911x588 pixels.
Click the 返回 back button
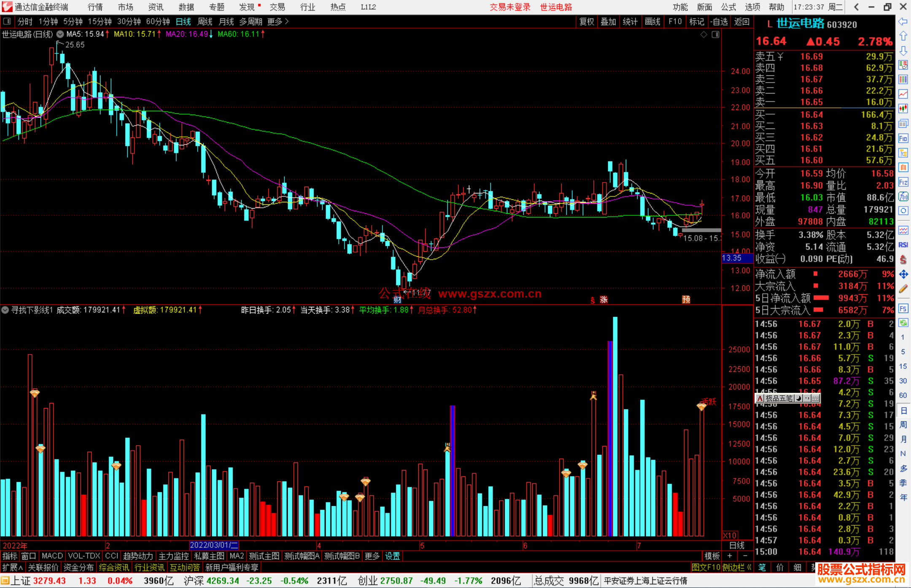(x=742, y=21)
